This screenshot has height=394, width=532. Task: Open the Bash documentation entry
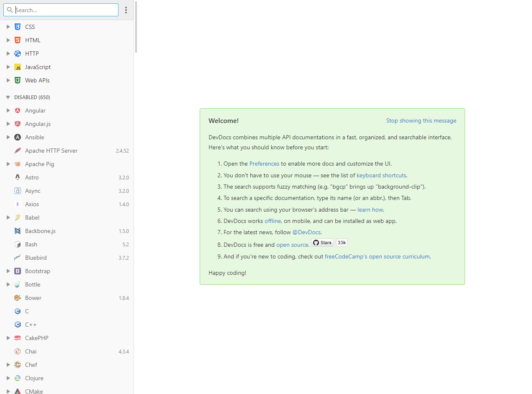pos(31,244)
